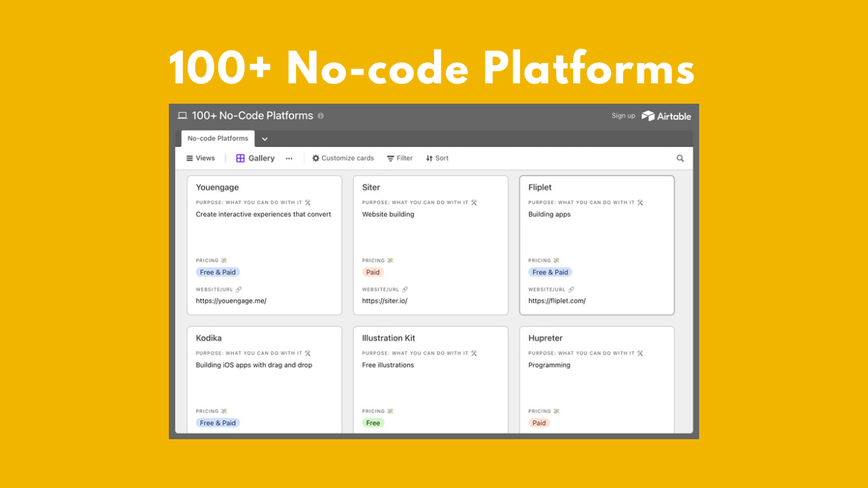
Task: Open the Hupreter card title
Action: coord(546,338)
